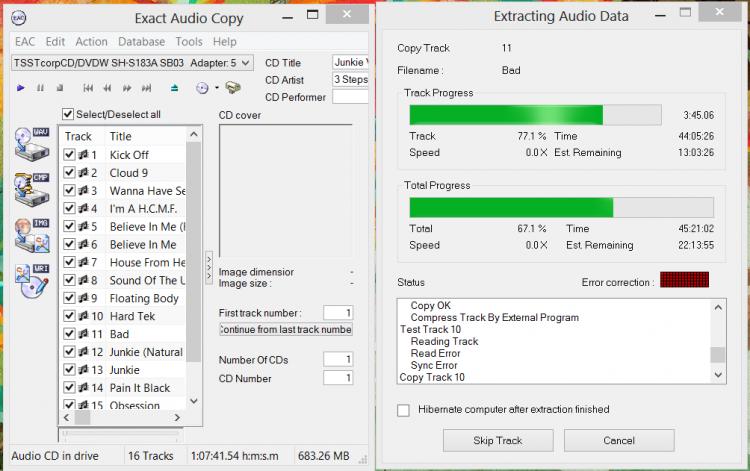Click the CD cover image area
This screenshot has width=750, height=471.
click(x=286, y=191)
